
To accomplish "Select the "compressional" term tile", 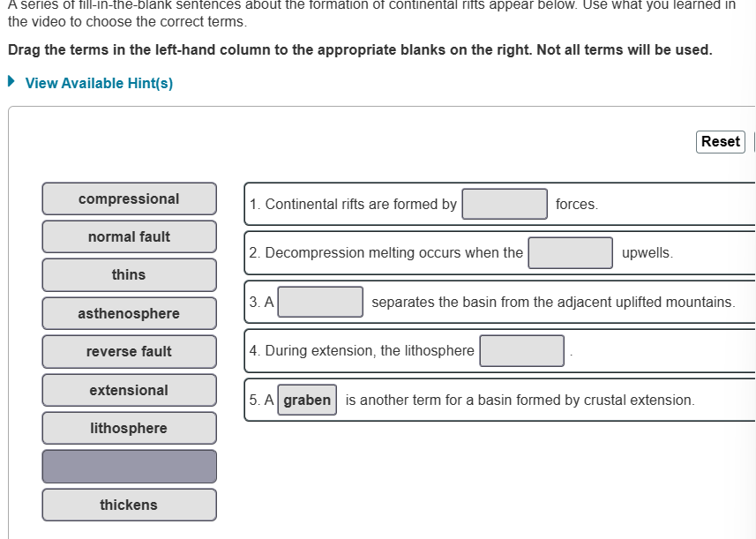I will [129, 198].
